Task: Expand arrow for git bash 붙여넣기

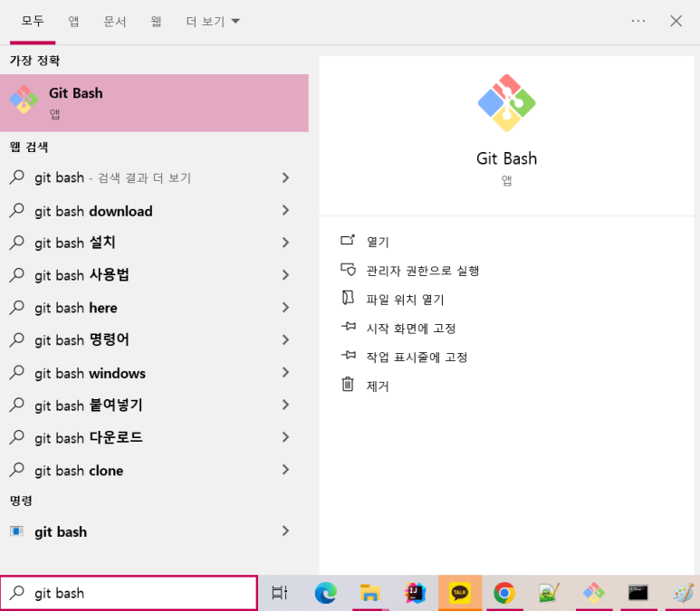Action: click(286, 405)
